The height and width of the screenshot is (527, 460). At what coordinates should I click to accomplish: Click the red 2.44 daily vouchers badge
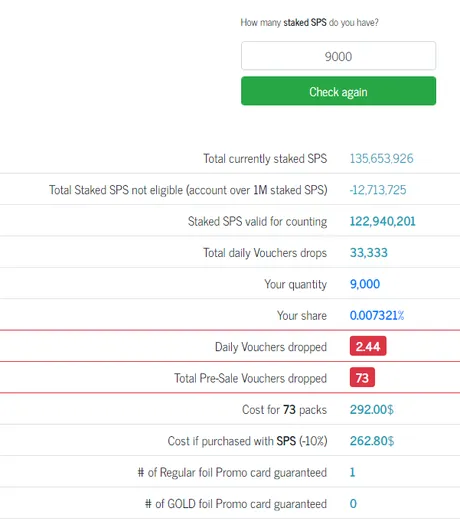click(x=368, y=346)
